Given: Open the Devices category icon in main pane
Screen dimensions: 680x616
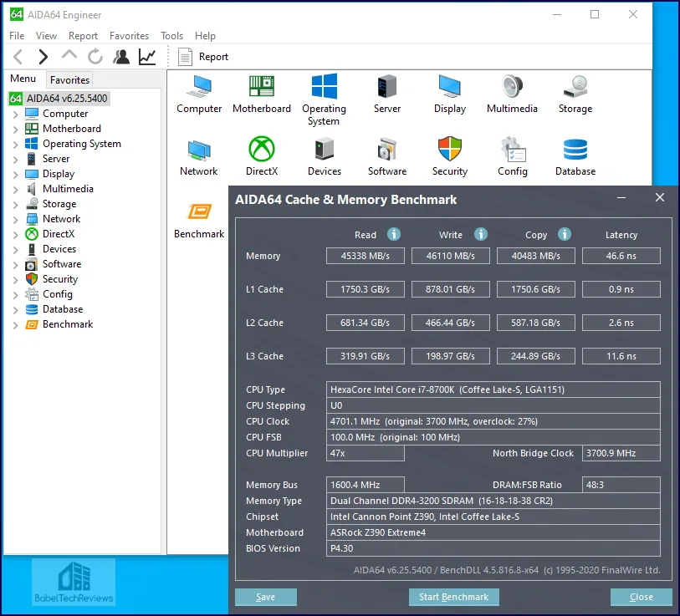Looking at the screenshot, I should (x=325, y=156).
